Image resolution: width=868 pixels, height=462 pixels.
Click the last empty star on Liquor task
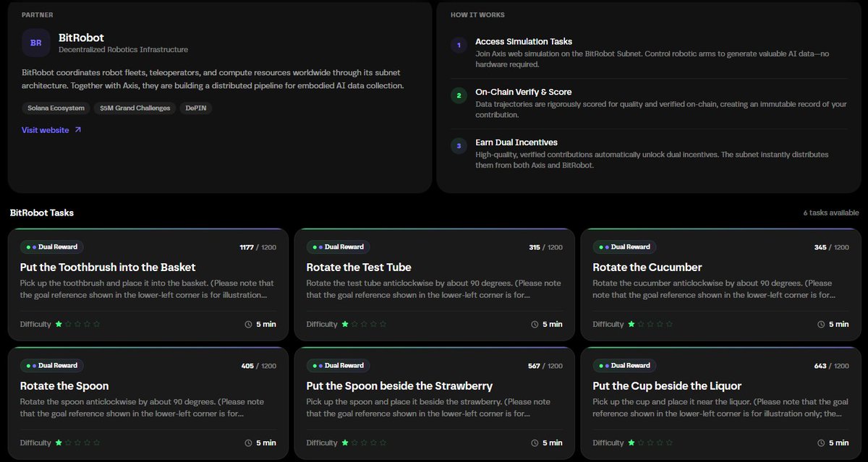click(670, 442)
